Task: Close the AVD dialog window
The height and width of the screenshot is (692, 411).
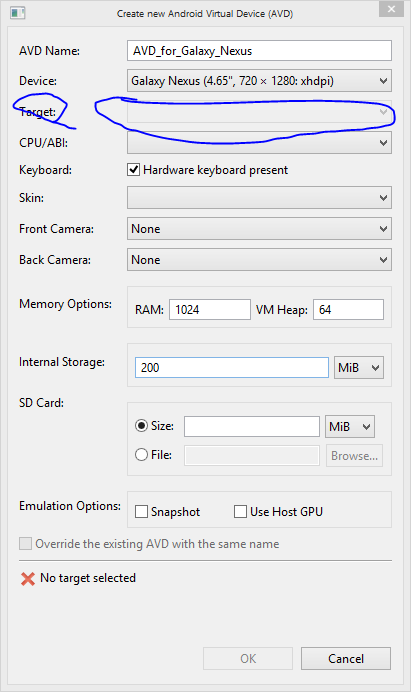Action: point(391,9)
